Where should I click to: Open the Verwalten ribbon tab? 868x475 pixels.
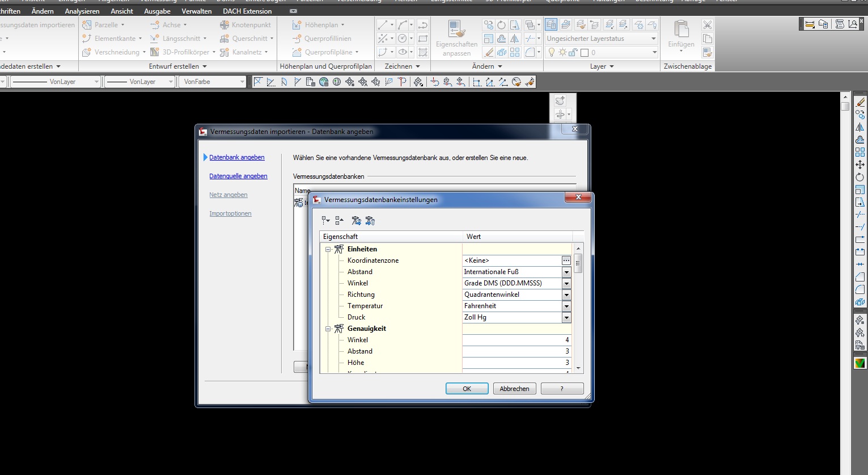[197, 11]
